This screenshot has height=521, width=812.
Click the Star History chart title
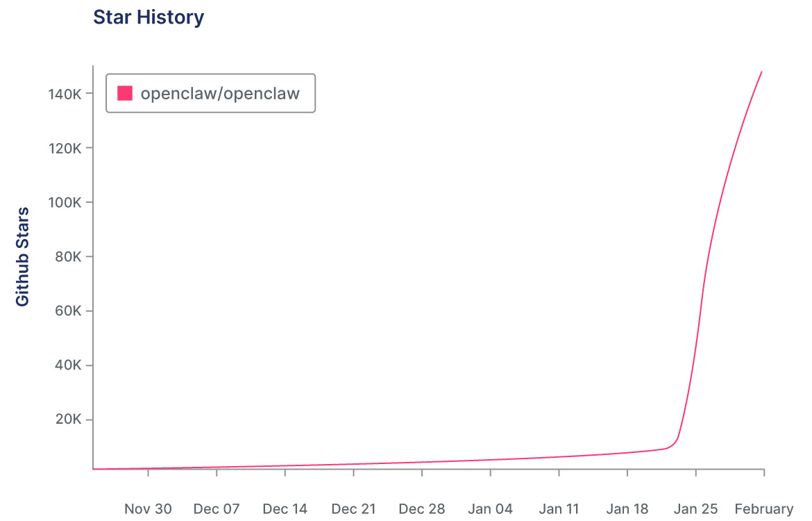point(149,17)
